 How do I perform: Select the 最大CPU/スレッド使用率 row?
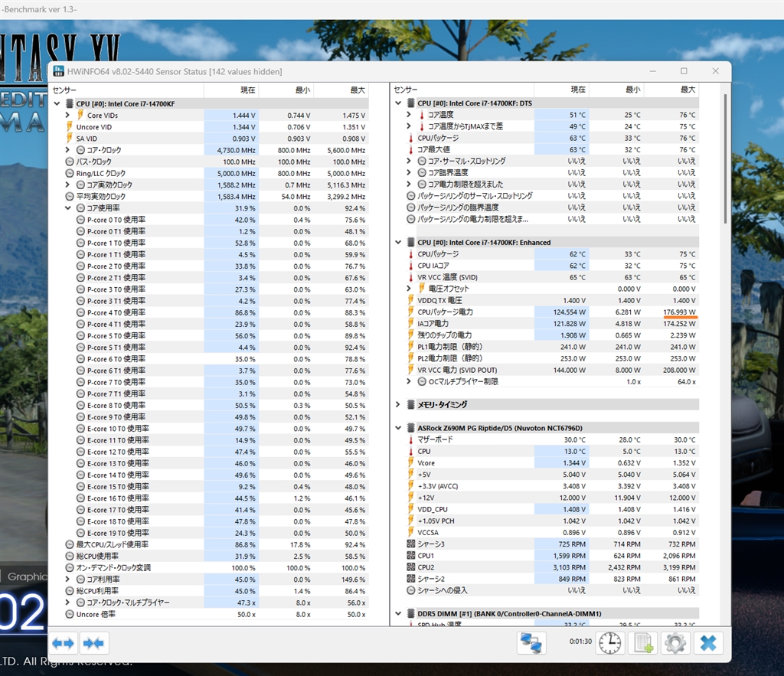pyautogui.click(x=210, y=544)
